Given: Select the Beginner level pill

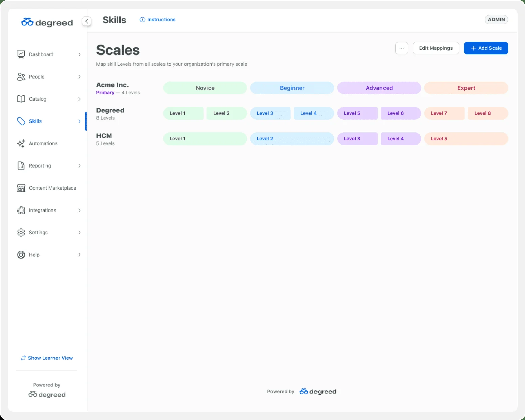Looking at the screenshot, I should tap(292, 88).
